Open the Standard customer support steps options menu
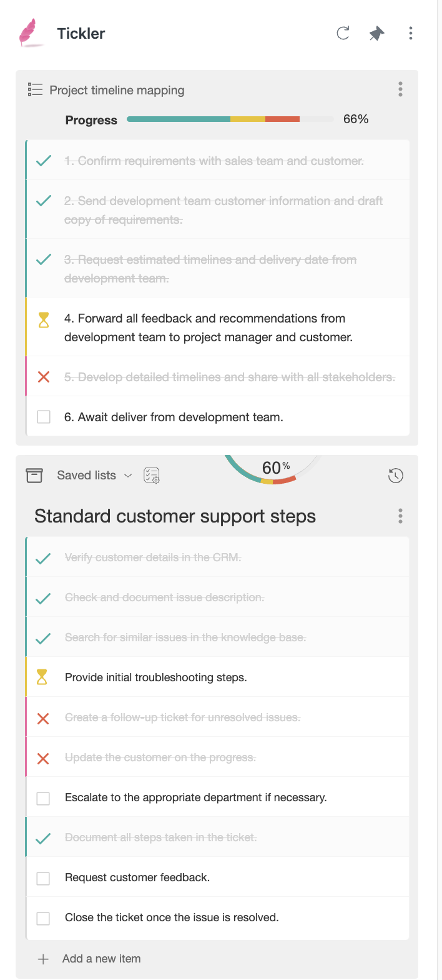 coord(400,516)
